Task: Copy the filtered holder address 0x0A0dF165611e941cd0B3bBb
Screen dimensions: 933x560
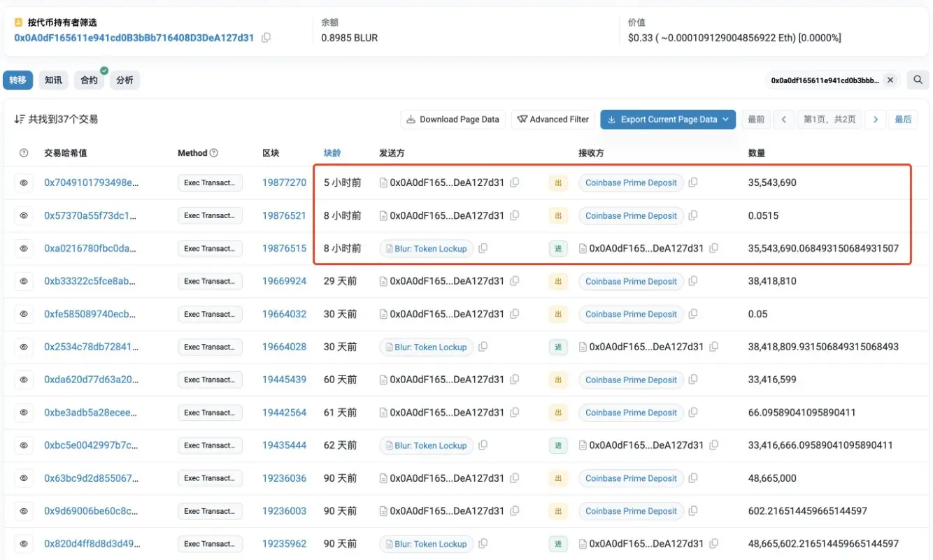Action: pos(266,38)
